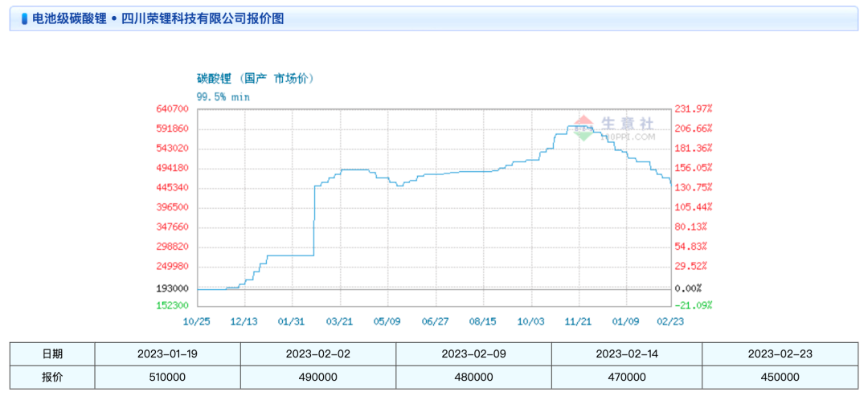Click the 450000 quote cell
868x396 pixels.
tap(780, 378)
